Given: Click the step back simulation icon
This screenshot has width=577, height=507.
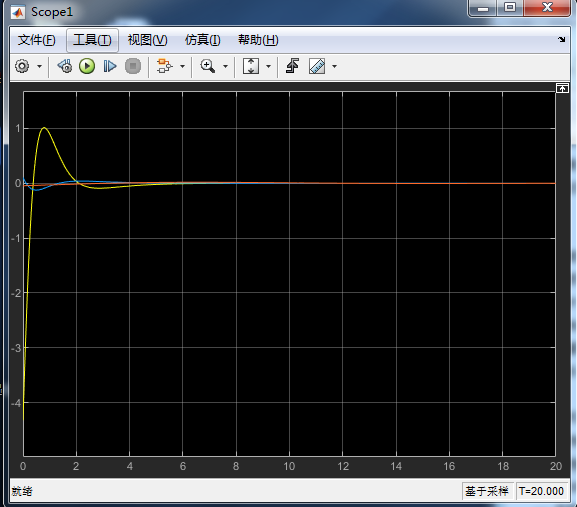Looking at the screenshot, I should coord(65,67).
